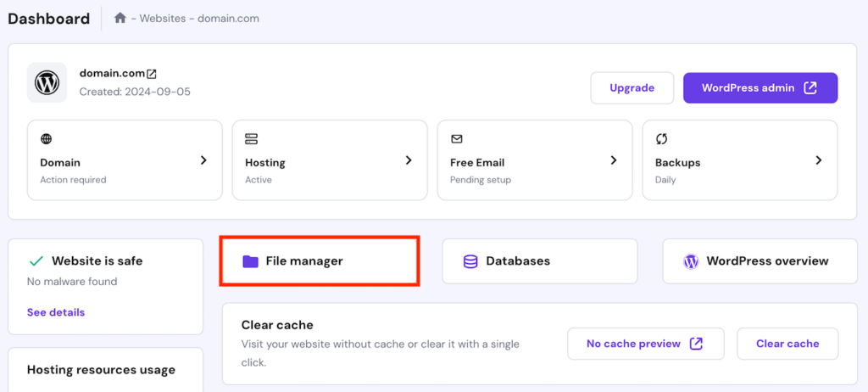Open Free Email card chevron
868x392 pixels.
coord(614,160)
